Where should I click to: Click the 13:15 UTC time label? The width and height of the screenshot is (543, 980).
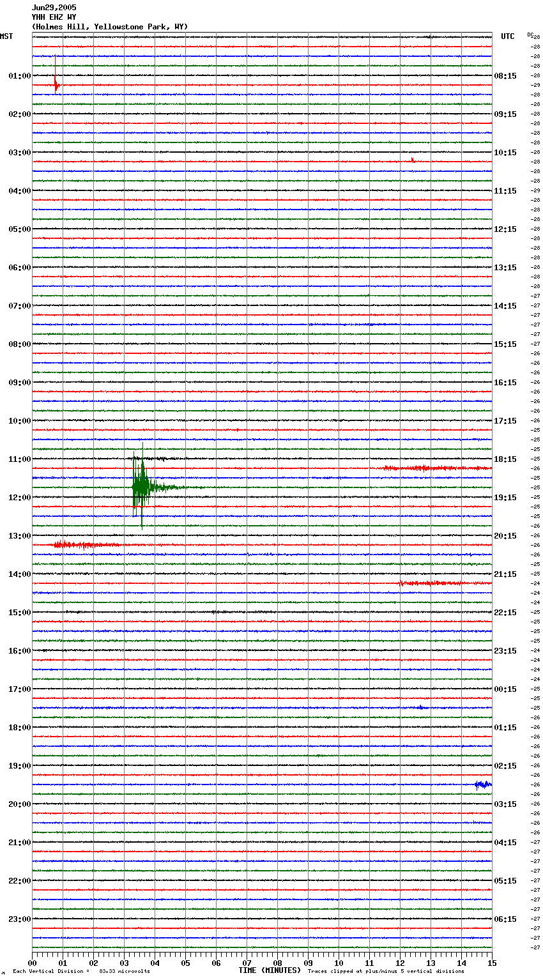pyautogui.click(x=505, y=268)
